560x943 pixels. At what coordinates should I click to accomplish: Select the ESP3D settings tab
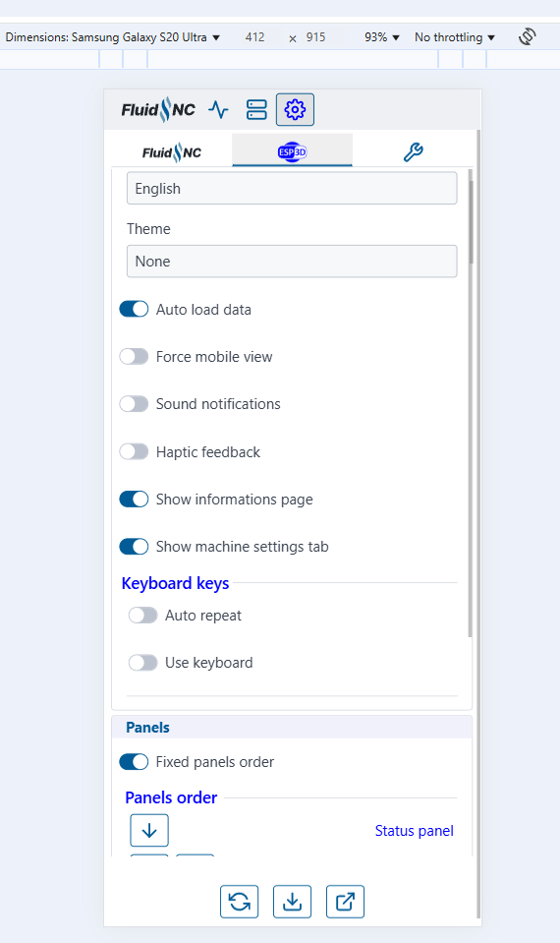pos(292,150)
